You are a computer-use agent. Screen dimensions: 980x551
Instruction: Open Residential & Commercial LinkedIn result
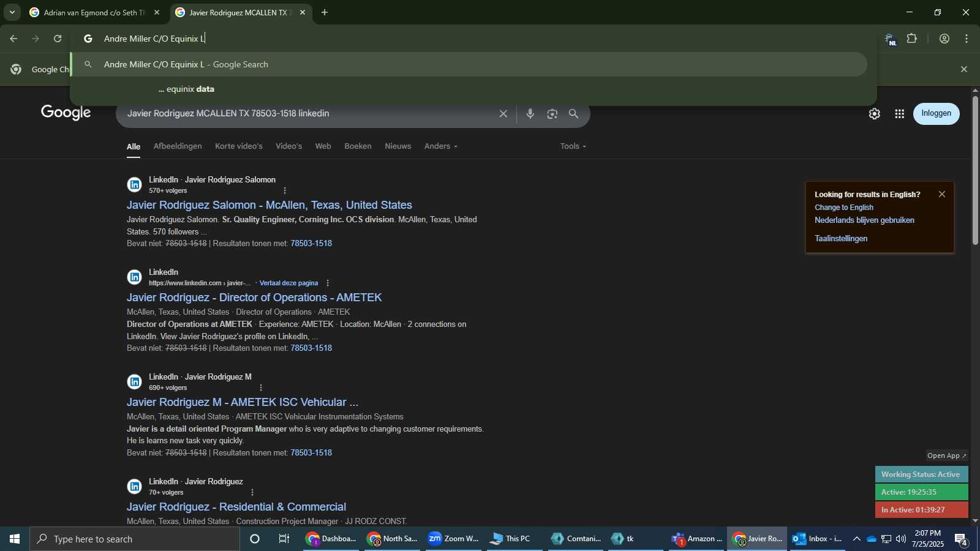tap(236, 507)
